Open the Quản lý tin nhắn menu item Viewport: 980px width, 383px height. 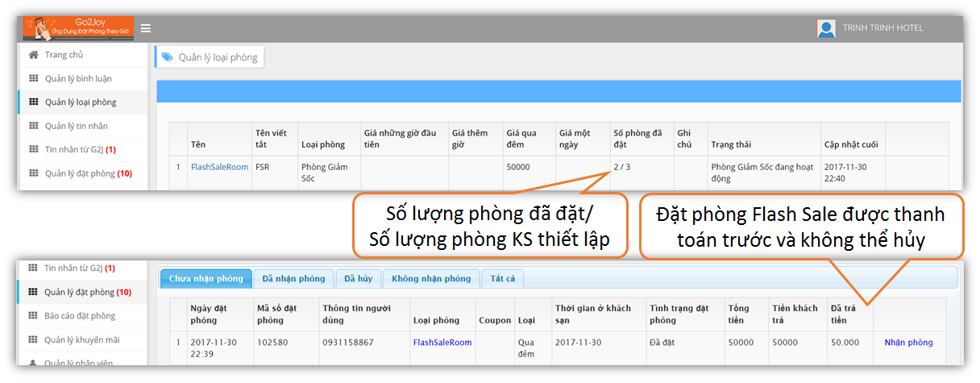click(x=76, y=126)
